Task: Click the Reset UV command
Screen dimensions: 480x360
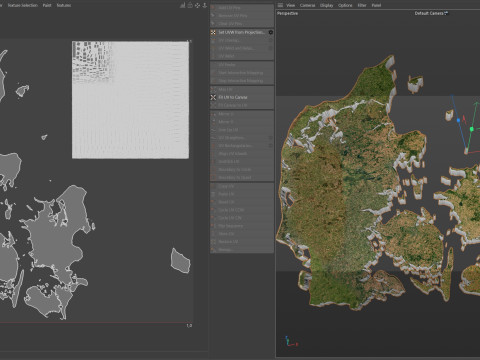Action: pyautogui.click(x=242, y=202)
